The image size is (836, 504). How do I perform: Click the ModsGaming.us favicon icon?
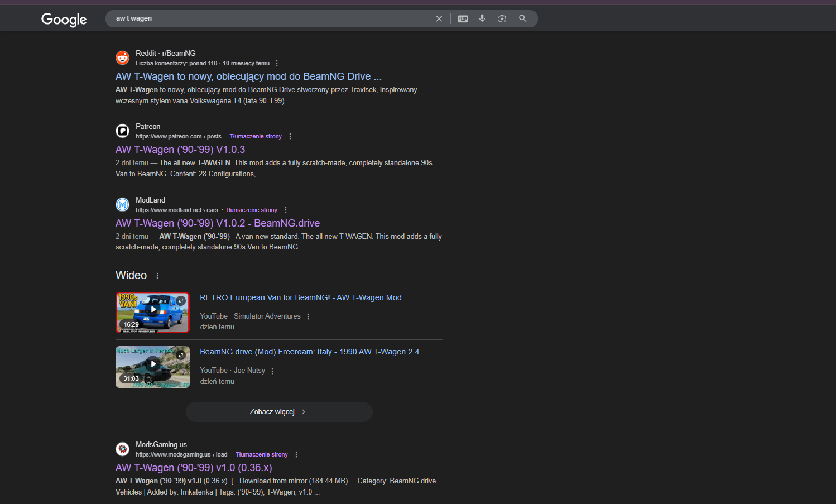click(123, 449)
